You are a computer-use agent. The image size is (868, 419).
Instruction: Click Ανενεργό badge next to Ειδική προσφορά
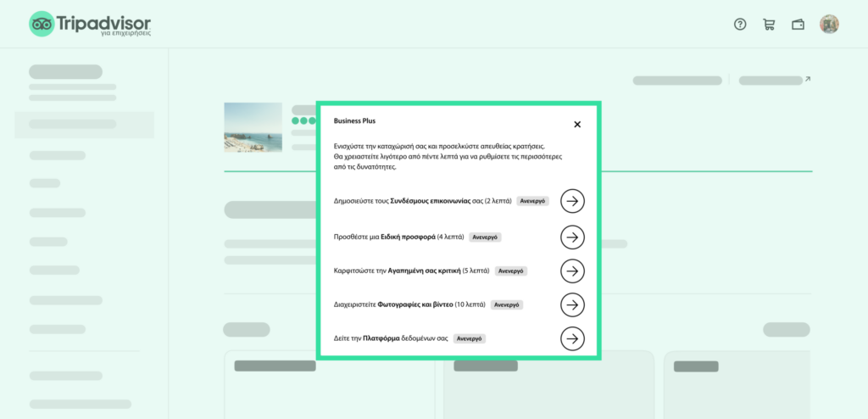coord(485,237)
